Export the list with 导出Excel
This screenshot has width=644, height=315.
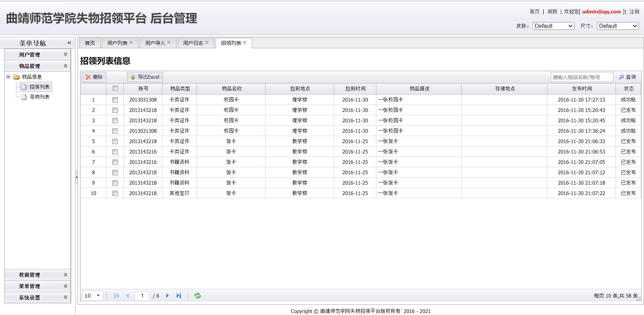145,77
